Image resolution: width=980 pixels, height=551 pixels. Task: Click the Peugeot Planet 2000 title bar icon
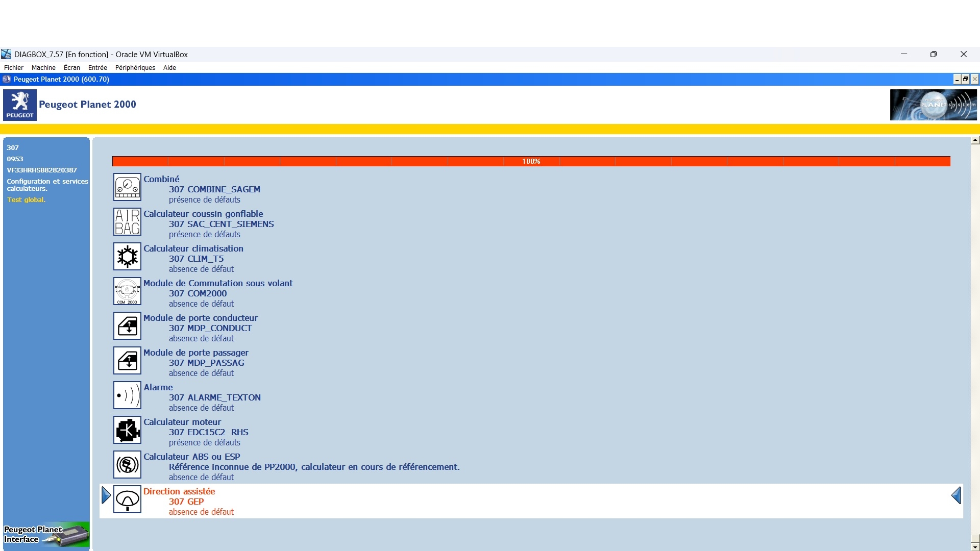point(7,79)
